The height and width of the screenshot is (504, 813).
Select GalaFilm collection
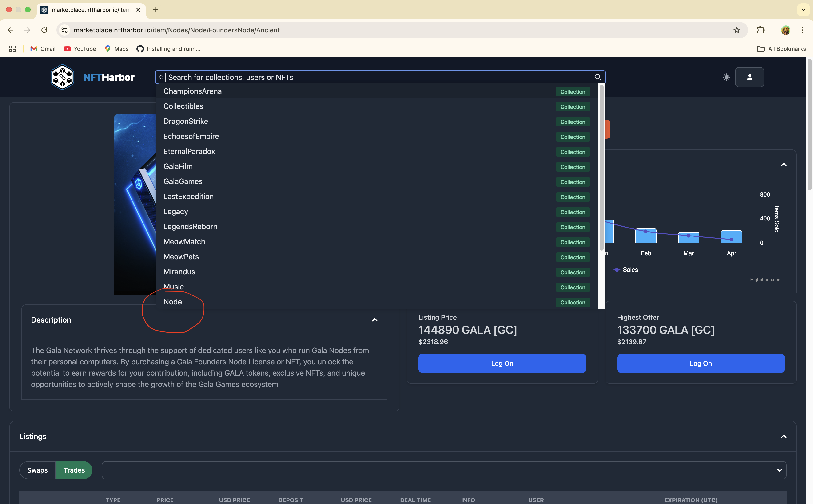pyautogui.click(x=377, y=166)
